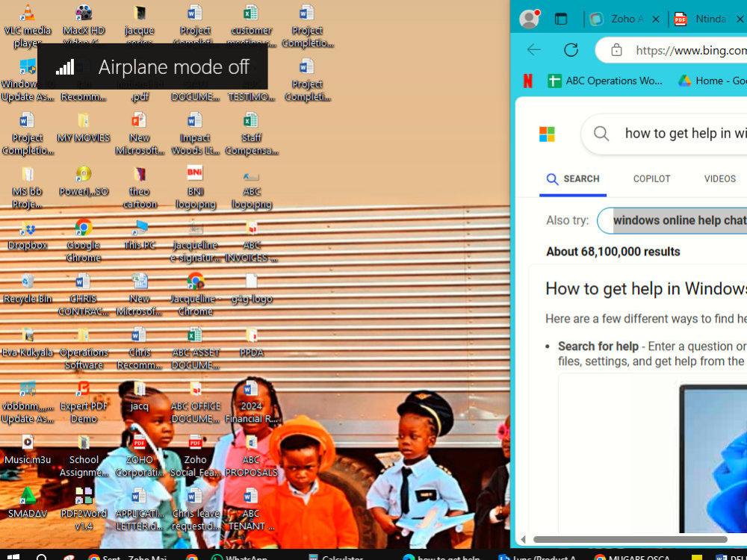Open ABC ASSET DOCUMENT Excel file
The height and width of the screenshot is (560, 747).
tap(195, 349)
